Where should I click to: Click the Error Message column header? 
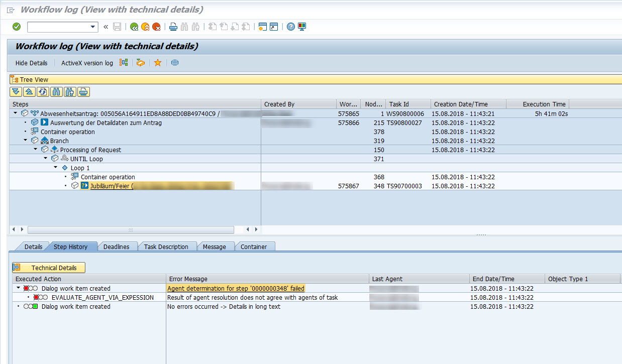click(x=267, y=279)
